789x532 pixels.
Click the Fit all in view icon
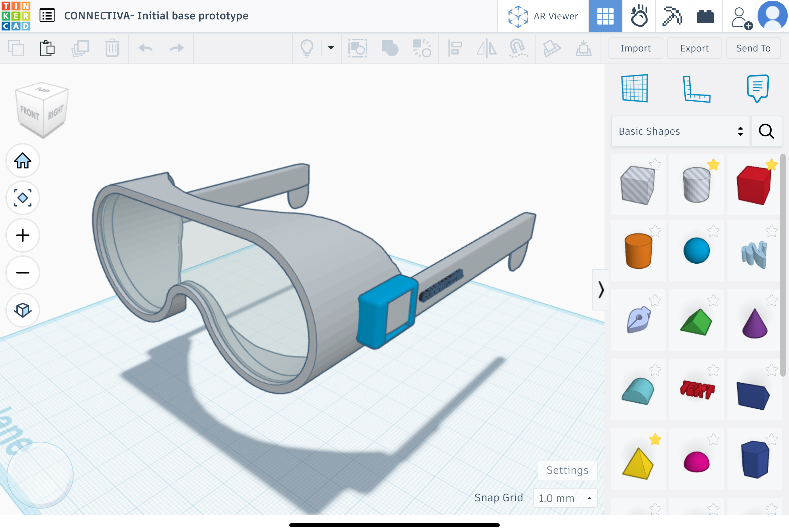23,198
